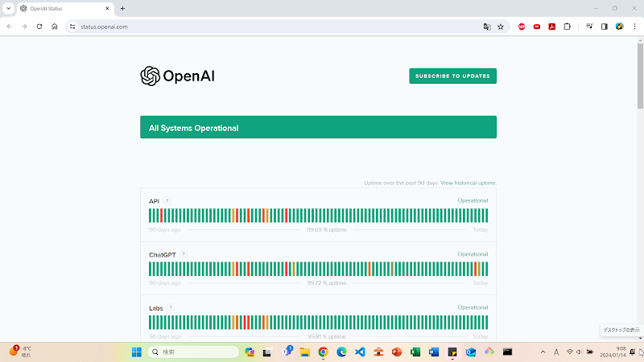Image resolution: width=644 pixels, height=362 pixels.
Task: Click the Labs Operational status text
Action: coord(473,307)
